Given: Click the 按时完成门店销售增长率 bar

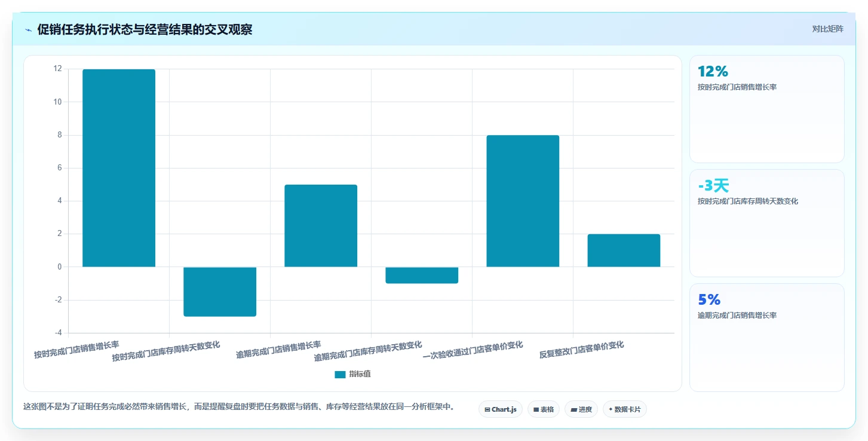Looking at the screenshot, I should (119, 168).
